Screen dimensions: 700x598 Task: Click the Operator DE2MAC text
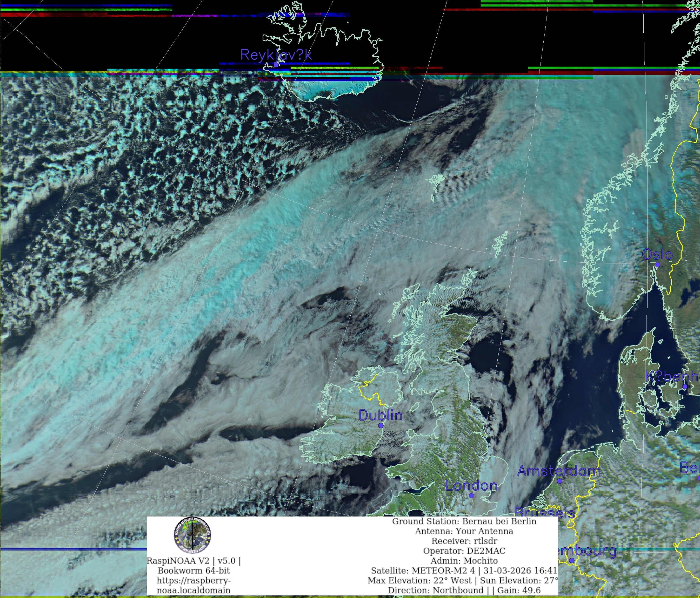click(464, 551)
